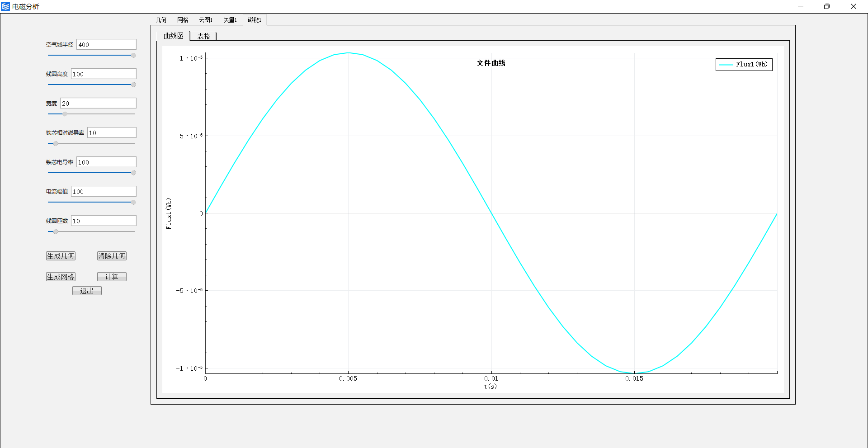Image resolution: width=868 pixels, height=448 pixels.
Task: Click the 0.015 x-axis tick label
Action: click(634, 378)
